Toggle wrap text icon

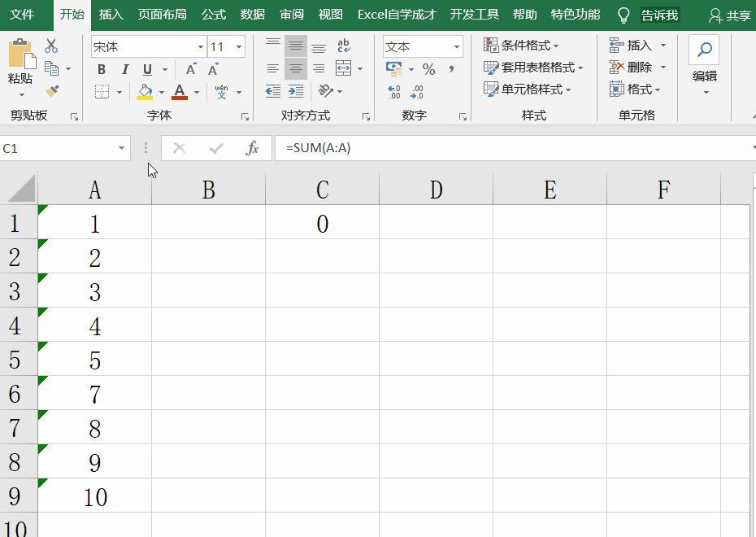[344, 46]
